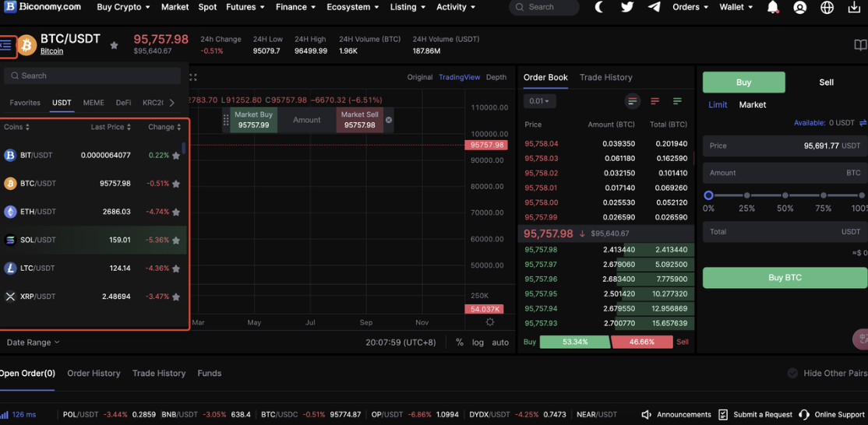868x425 pixels.
Task: Toggle dark mode moon icon
Action: [598, 7]
